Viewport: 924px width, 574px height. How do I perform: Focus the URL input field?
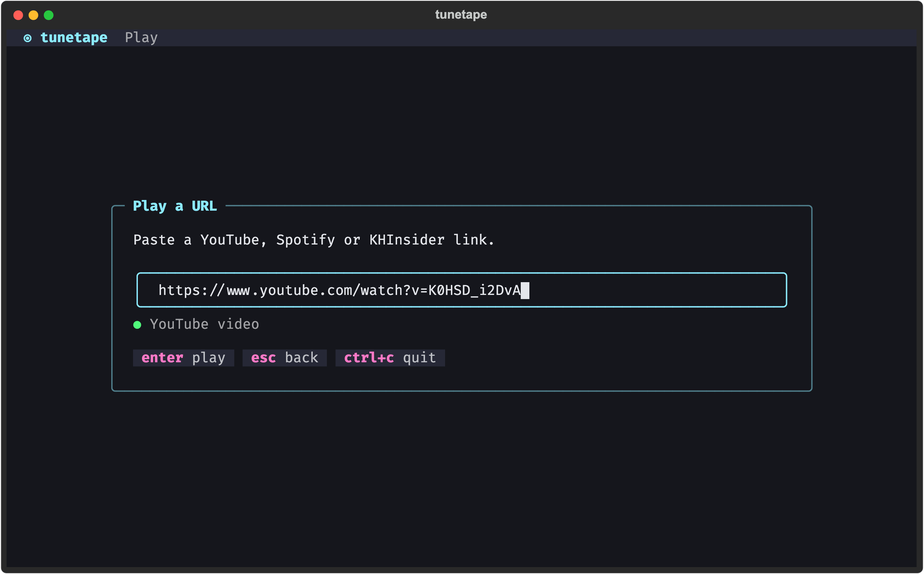(x=462, y=290)
